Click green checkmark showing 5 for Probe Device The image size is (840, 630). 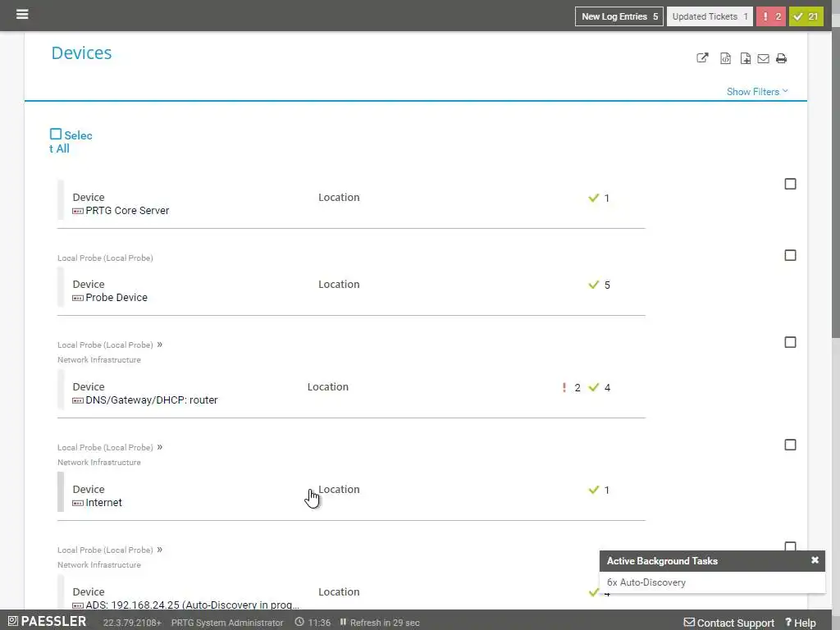point(593,285)
